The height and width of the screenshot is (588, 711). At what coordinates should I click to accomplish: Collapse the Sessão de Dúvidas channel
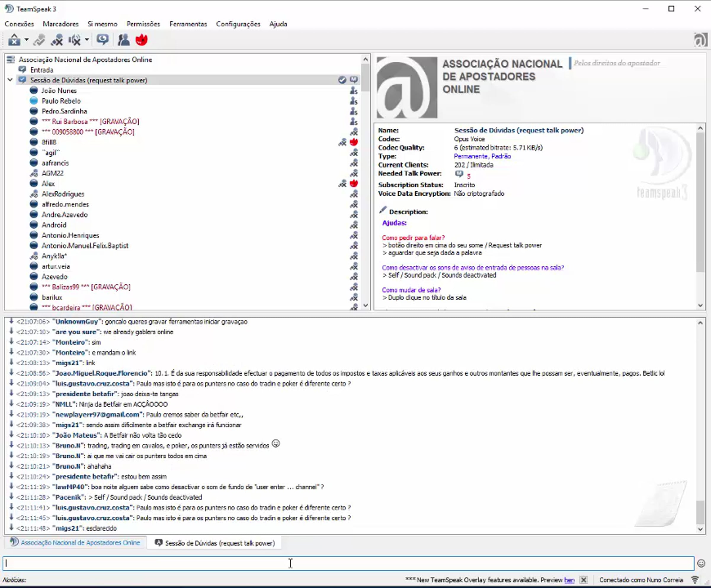[x=10, y=80]
